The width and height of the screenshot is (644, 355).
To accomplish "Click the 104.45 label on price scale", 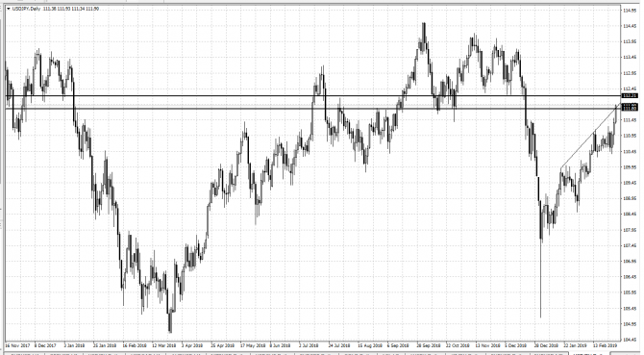I will [x=630, y=340].
